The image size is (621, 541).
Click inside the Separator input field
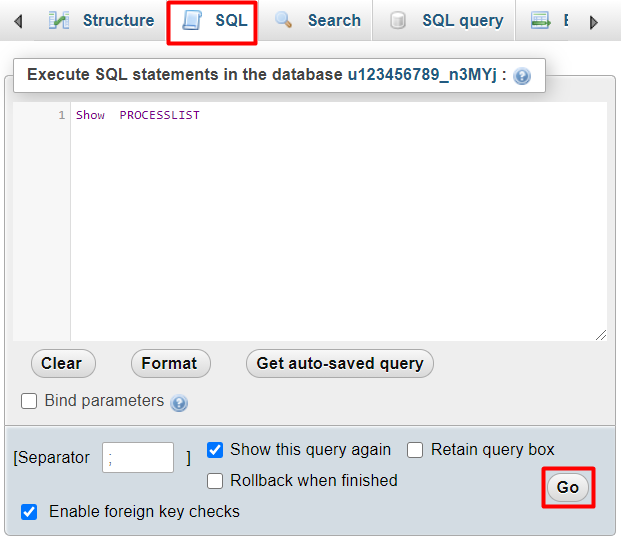[138, 458]
